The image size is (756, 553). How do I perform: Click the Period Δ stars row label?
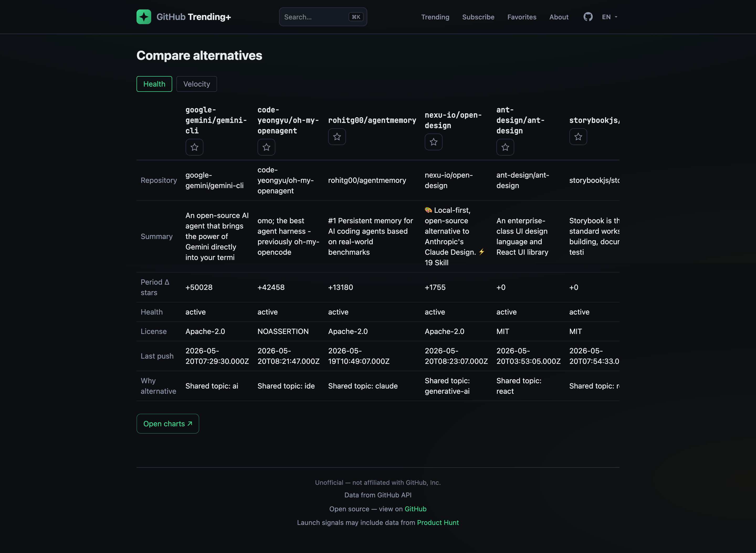155,287
